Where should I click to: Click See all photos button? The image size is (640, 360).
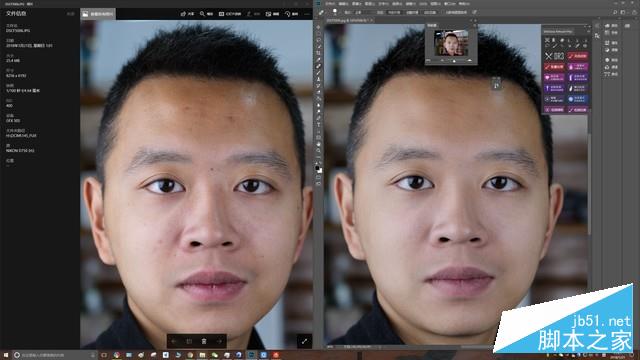coord(98,14)
